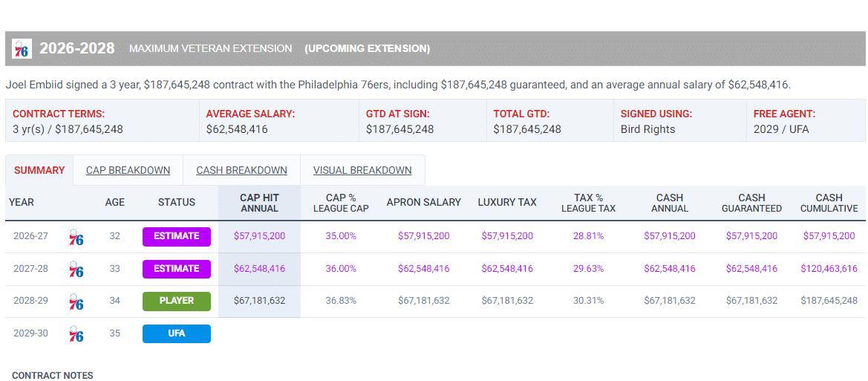The width and height of the screenshot is (868, 381).
Task: Open the Cap Breakdown tab
Action: click(x=128, y=170)
